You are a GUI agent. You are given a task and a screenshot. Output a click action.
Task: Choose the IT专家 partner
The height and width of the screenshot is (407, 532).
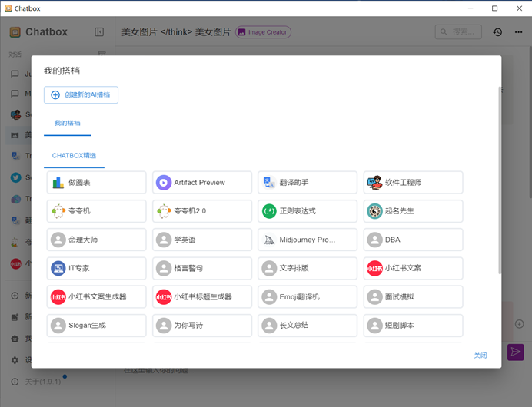[x=96, y=268]
